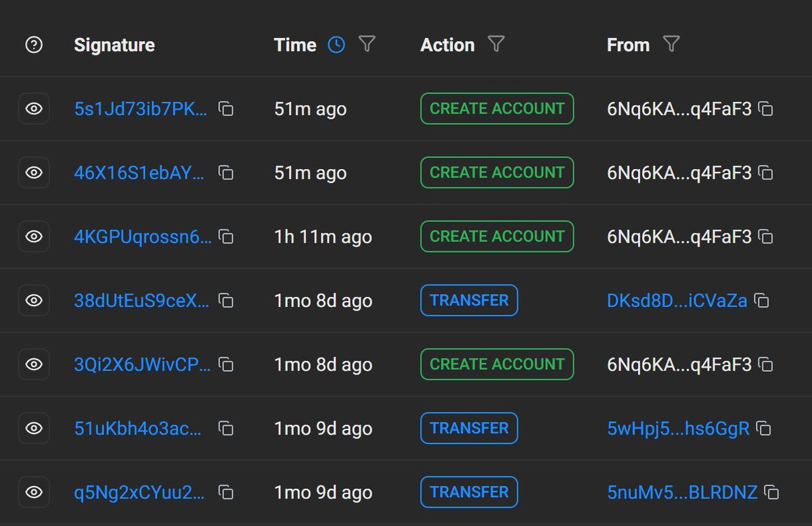Click the Action column header label
This screenshot has height=526, width=812.
coord(447,45)
